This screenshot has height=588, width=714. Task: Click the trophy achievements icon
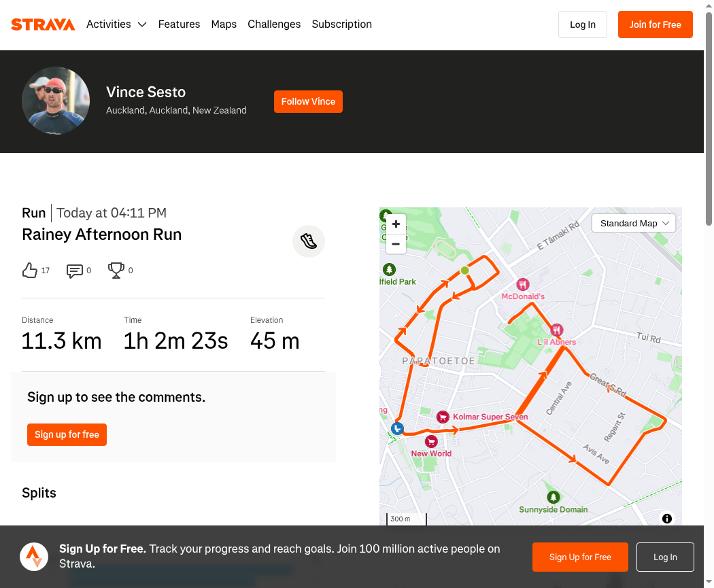click(x=116, y=271)
